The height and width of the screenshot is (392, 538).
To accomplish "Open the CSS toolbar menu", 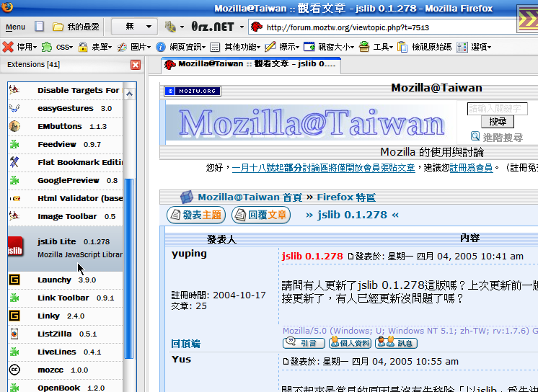I will pos(64,47).
